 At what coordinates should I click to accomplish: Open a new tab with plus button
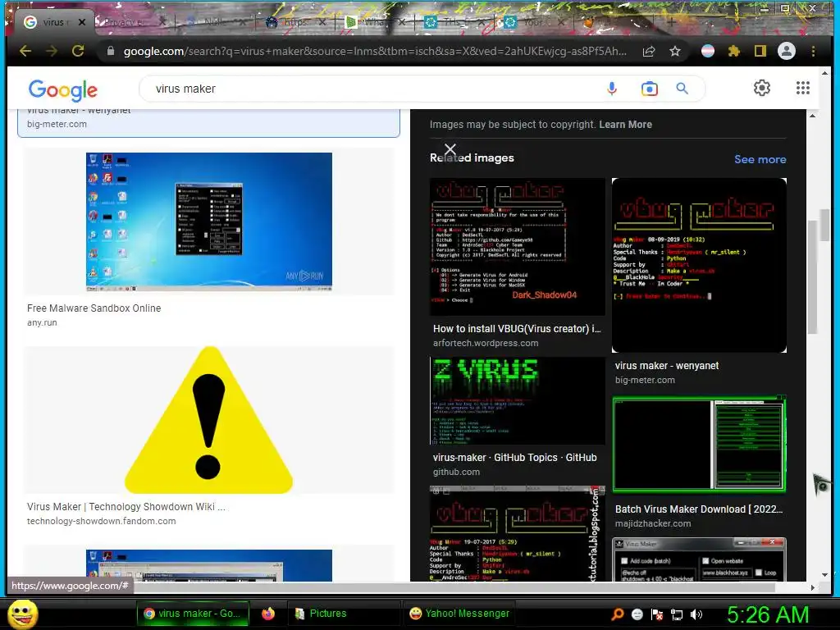coord(671,22)
